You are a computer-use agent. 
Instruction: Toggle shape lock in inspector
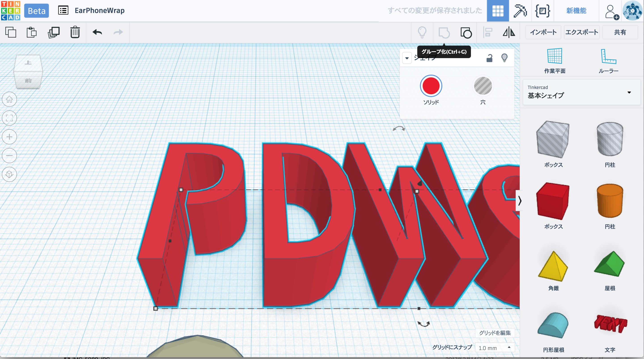pos(489,58)
